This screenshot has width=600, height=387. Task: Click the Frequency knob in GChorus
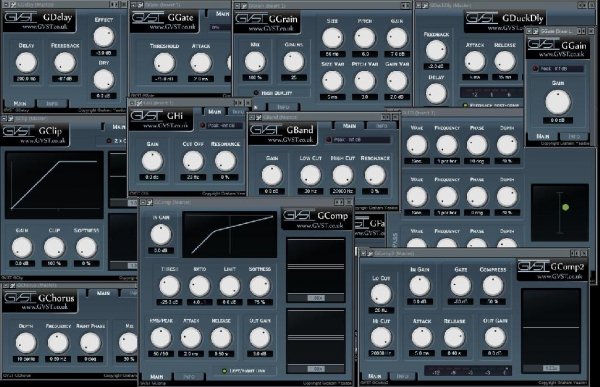(x=58, y=343)
